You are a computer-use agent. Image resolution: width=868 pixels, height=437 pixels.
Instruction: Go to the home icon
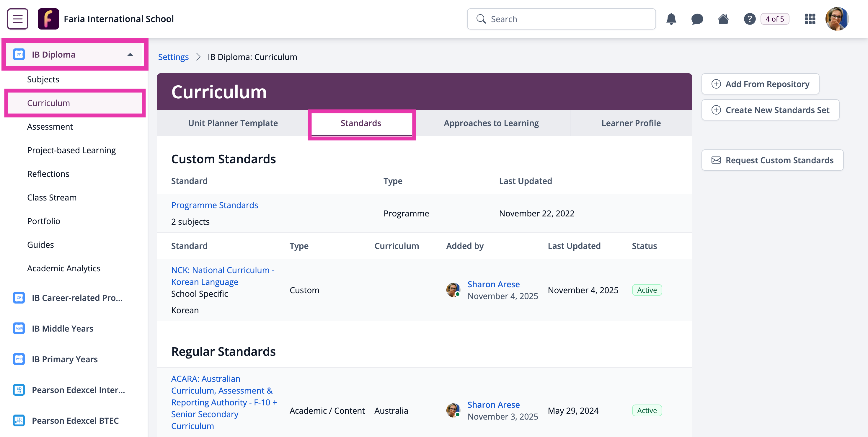click(x=723, y=19)
